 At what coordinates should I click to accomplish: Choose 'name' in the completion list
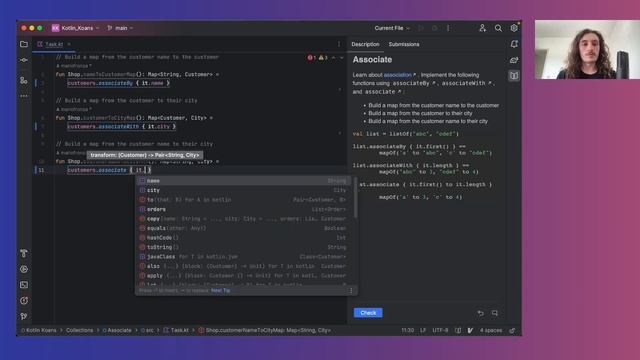coord(244,181)
